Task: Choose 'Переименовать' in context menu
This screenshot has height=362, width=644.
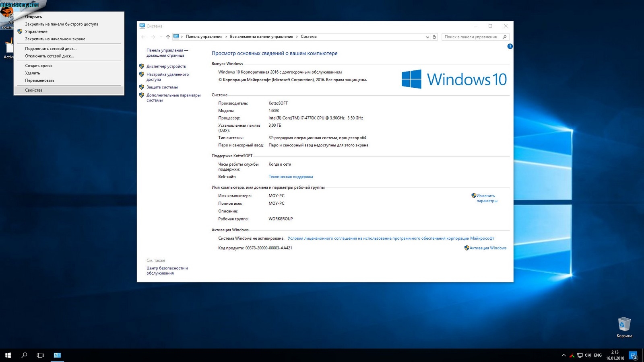Action: (69, 80)
